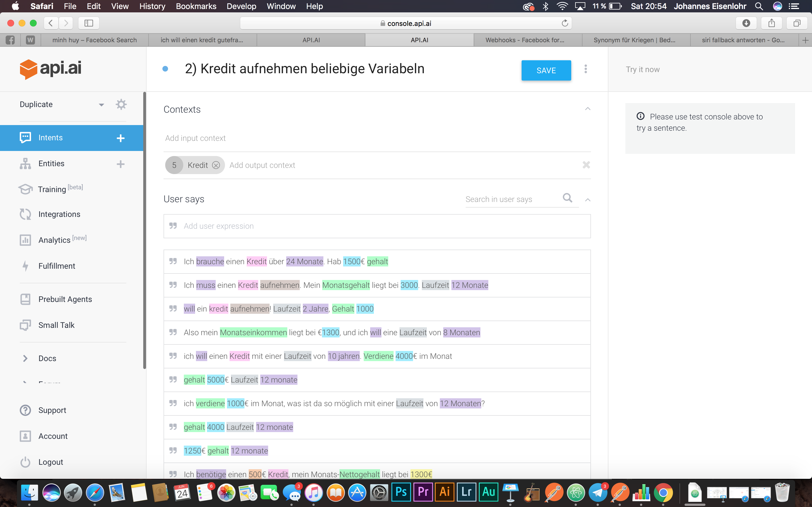Open the Fulfillment section in sidebar
The height and width of the screenshot is (507, 812).
coord(56,266)
